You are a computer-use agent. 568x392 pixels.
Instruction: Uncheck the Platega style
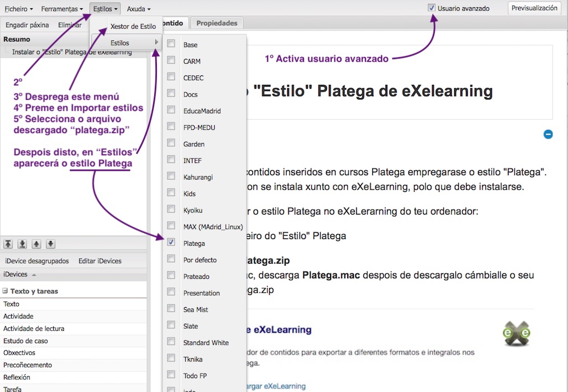pos(171,243)
